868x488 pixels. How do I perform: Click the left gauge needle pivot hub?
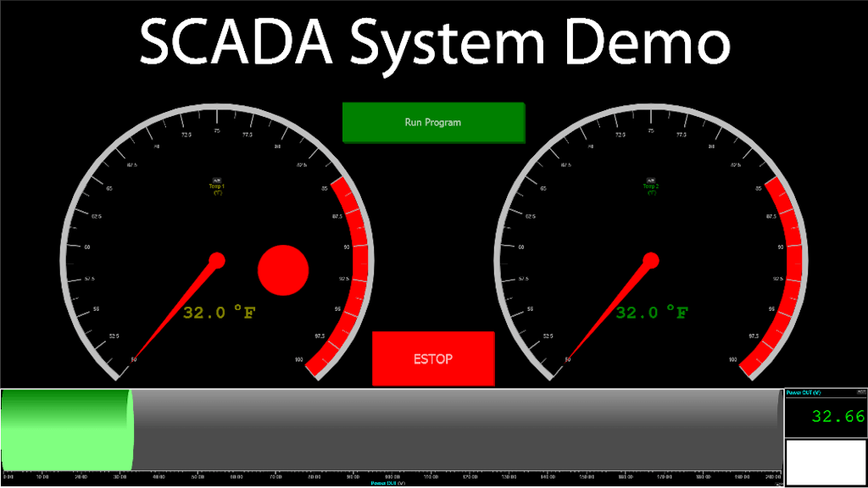pos(217,260)
